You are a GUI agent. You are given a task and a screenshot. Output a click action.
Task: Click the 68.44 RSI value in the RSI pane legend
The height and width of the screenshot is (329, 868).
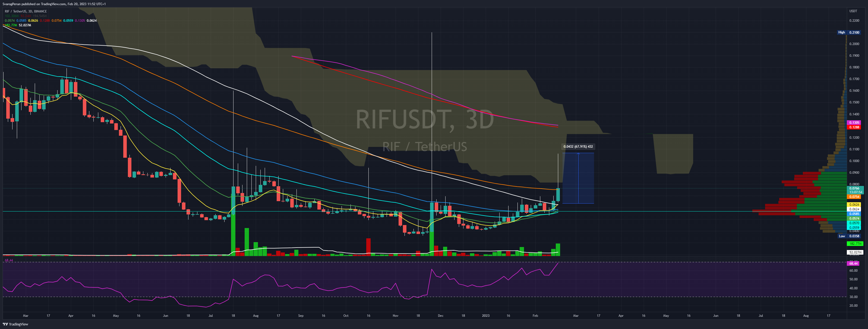click(x=9, y=260)
